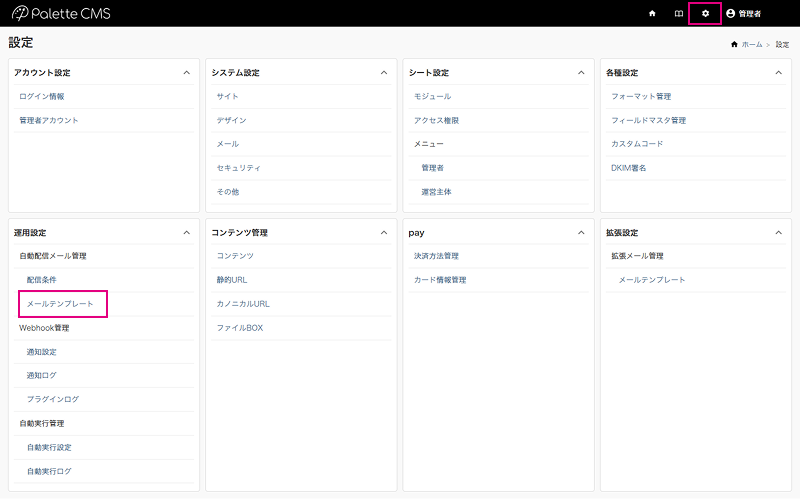Image resolution: width=800 pixels, height=499 pixels.
Task: Collapse the アカウント設定 panel
Action: point(186,73)
